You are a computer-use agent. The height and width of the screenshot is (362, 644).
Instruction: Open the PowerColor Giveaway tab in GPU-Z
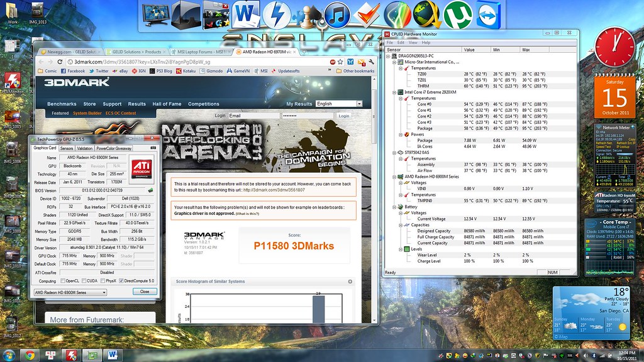point(114,148)
